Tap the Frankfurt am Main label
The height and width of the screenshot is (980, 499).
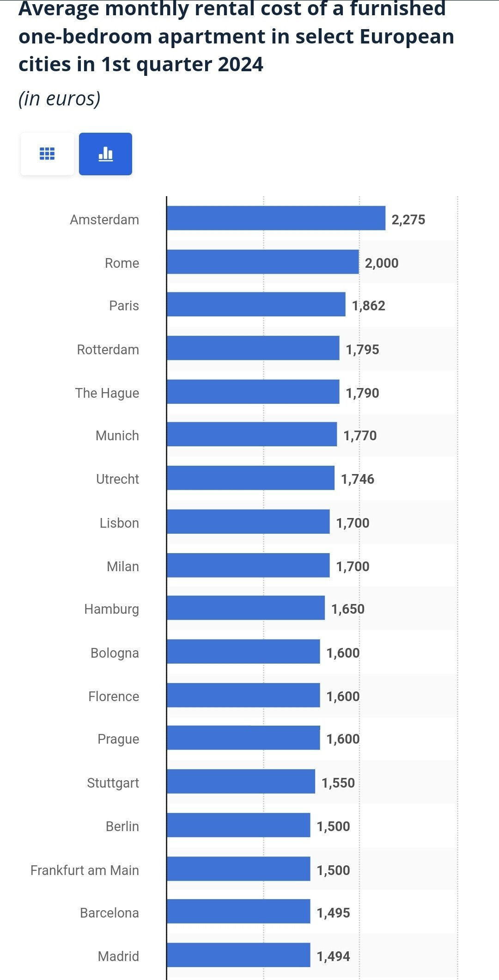coord(85,870)
